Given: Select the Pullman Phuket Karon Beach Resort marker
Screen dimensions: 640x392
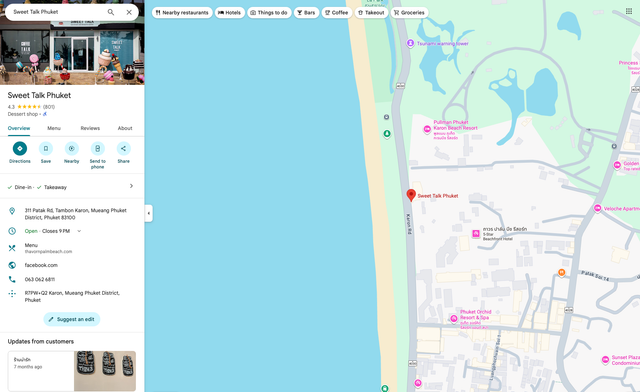Looking at the screenshot, I should (x=427, y=129).
